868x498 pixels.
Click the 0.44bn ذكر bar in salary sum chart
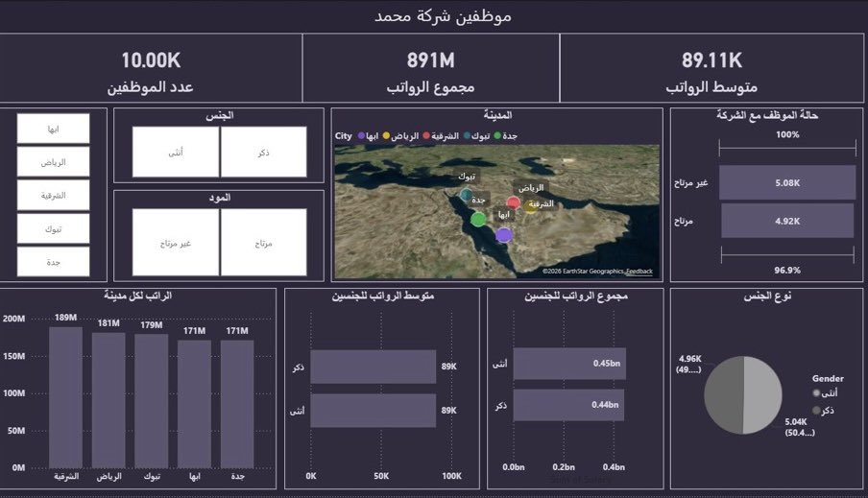568,405
